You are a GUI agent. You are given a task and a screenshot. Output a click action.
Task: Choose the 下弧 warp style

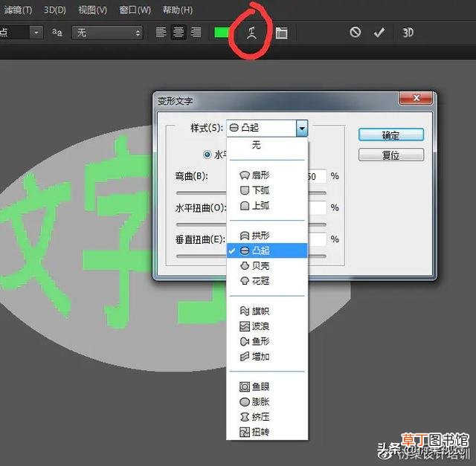267,190
